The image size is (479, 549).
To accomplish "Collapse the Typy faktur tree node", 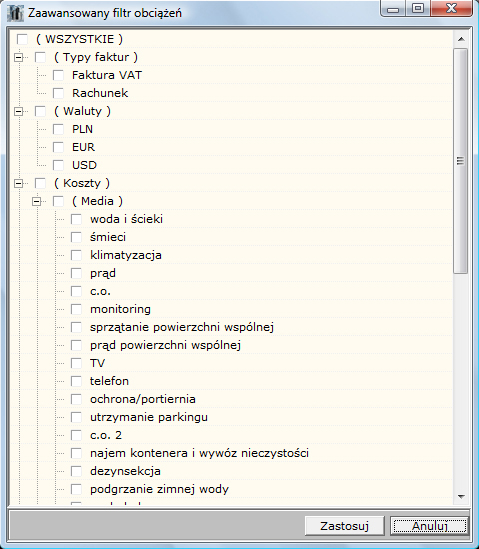I will tap(18, 57).
